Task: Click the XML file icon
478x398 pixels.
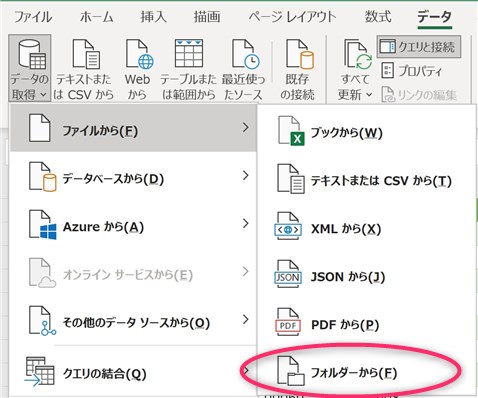Action: pos(288,227)
